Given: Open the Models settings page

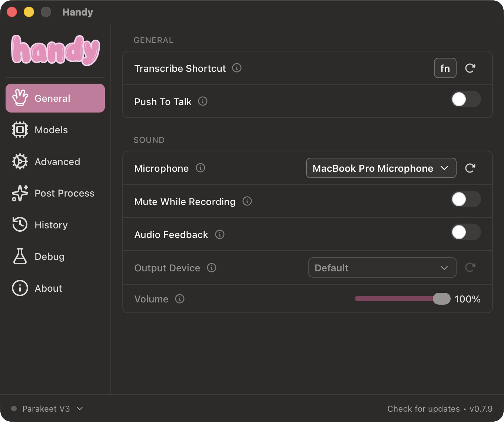Looking at the screenshot, I should 51,130.
